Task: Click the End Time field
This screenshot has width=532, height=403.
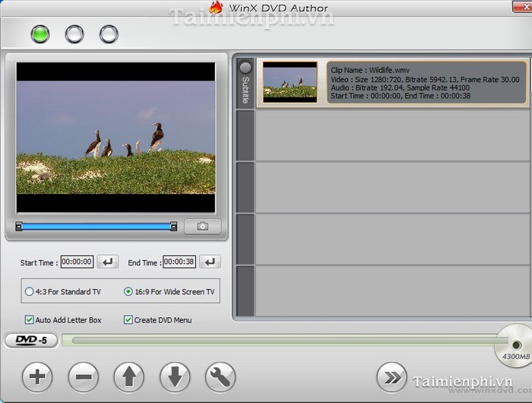Action: tap(179, 262)
